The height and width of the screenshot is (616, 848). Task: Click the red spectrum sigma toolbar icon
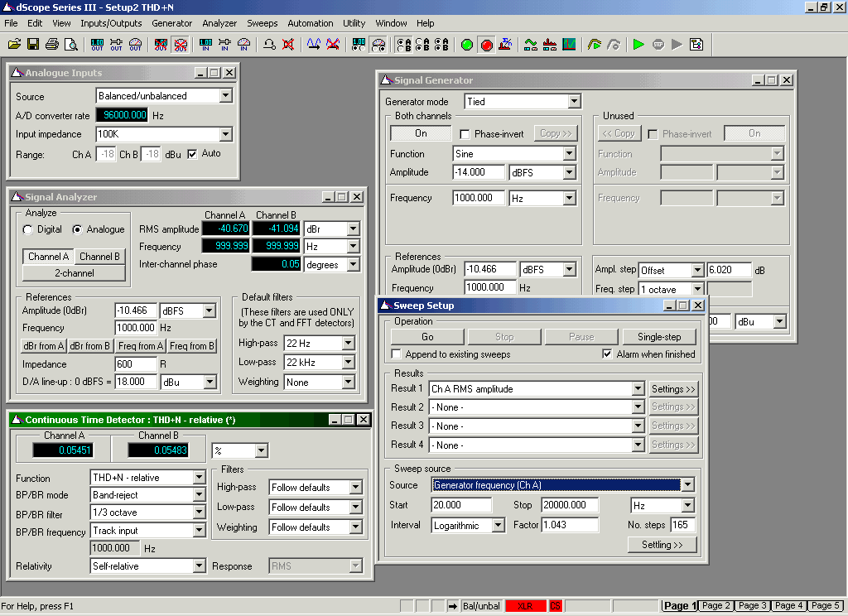pos(505,45)
